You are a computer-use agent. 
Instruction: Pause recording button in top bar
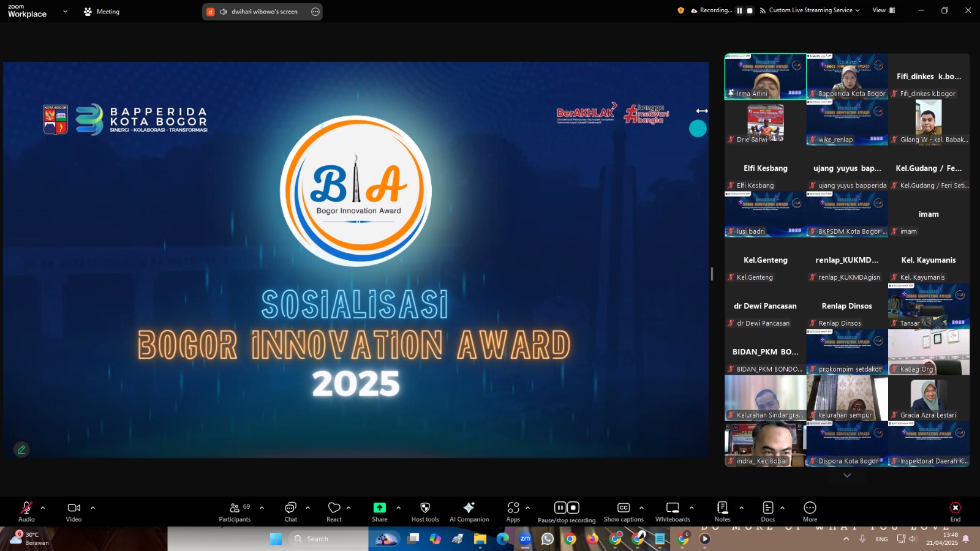tap(739, 10)
